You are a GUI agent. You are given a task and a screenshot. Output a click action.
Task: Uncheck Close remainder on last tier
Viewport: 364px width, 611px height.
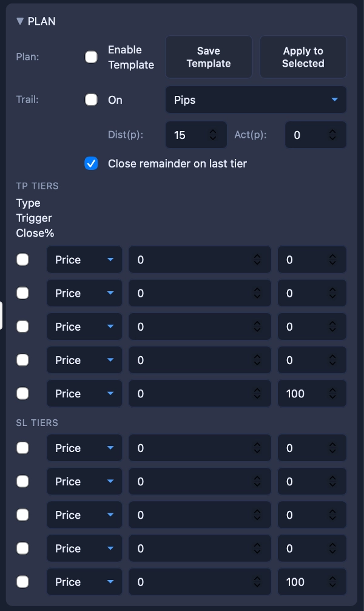pyautogui.click(x=91, y=163)
